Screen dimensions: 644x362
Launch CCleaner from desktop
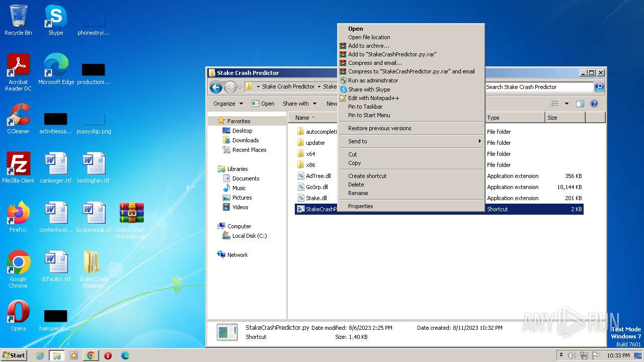(18, 119)
